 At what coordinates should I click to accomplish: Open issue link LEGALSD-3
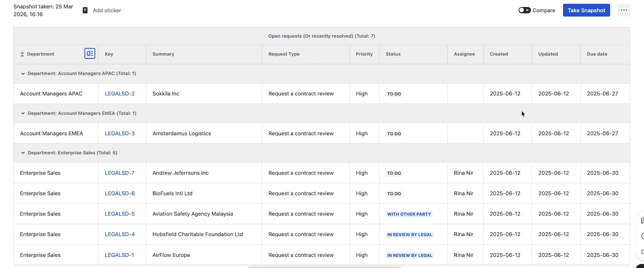coord(120,133)
